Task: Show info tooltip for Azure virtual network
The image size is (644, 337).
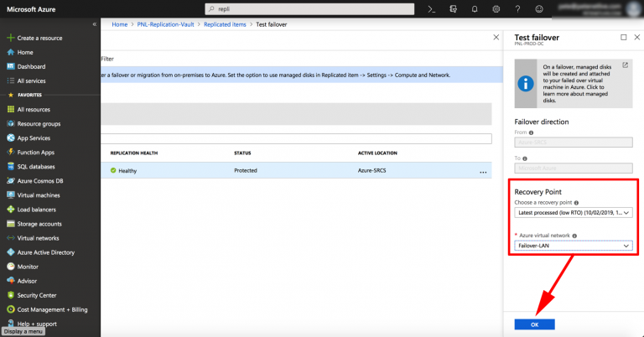Action: point(574,236)
